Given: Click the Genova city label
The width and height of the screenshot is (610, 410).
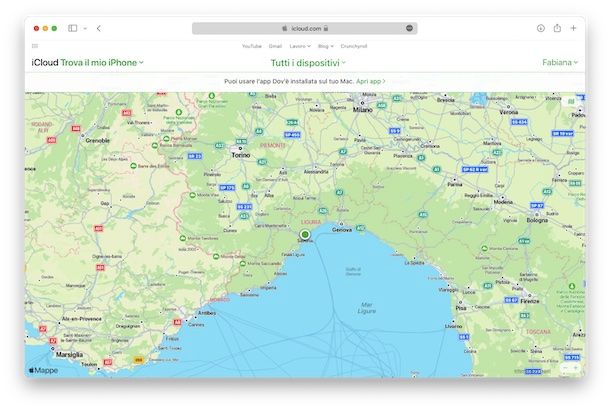Looking at the screenshot, I should click(342, 230).
